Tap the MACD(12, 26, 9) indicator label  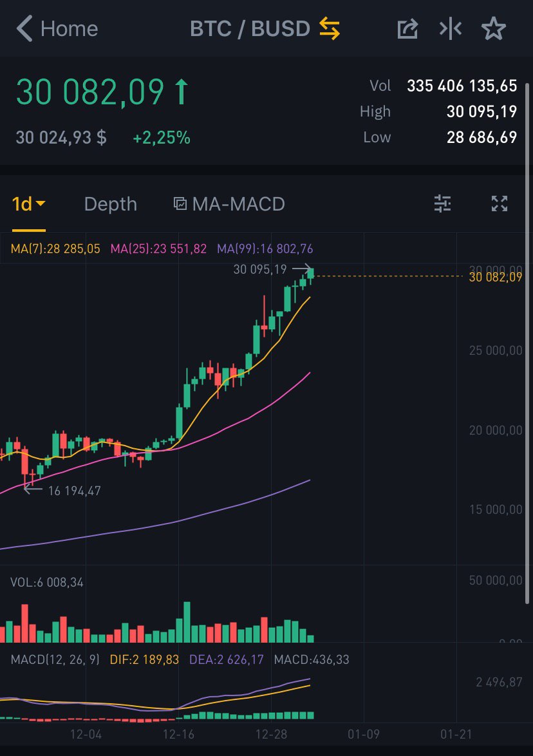coord(55,659)
